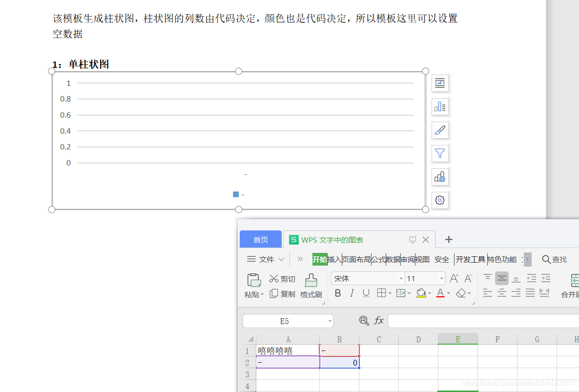Click the fx insert function button
Viewport: 579px width, 392px height.
(379, 321)
